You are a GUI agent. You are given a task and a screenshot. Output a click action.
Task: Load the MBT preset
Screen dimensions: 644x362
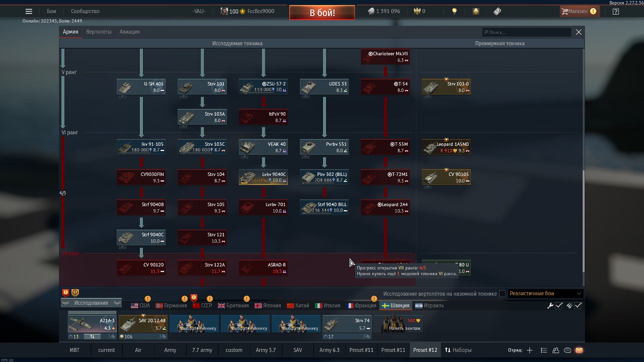74,350
